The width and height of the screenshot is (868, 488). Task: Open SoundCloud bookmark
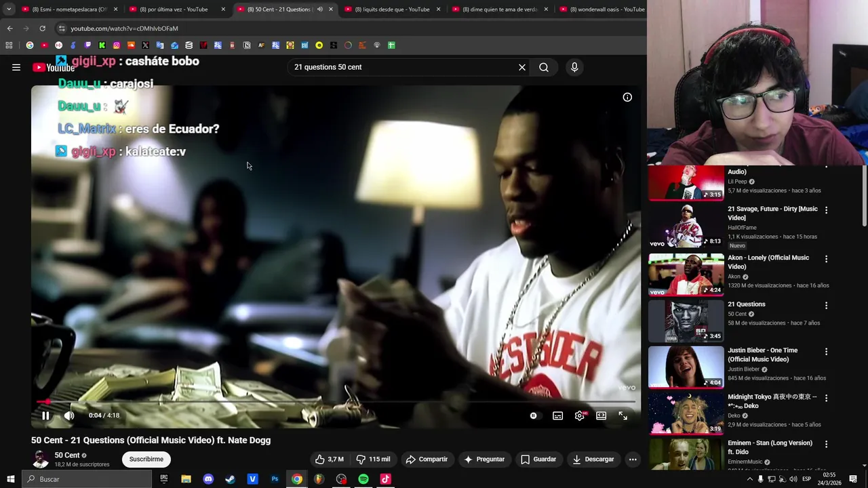point(131,45)
